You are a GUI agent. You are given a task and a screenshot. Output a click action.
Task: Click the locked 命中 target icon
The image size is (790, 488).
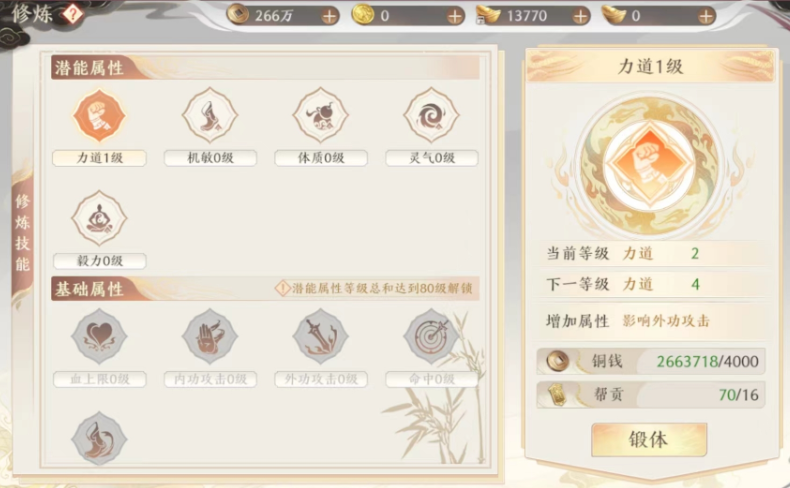tap(431, 336)
